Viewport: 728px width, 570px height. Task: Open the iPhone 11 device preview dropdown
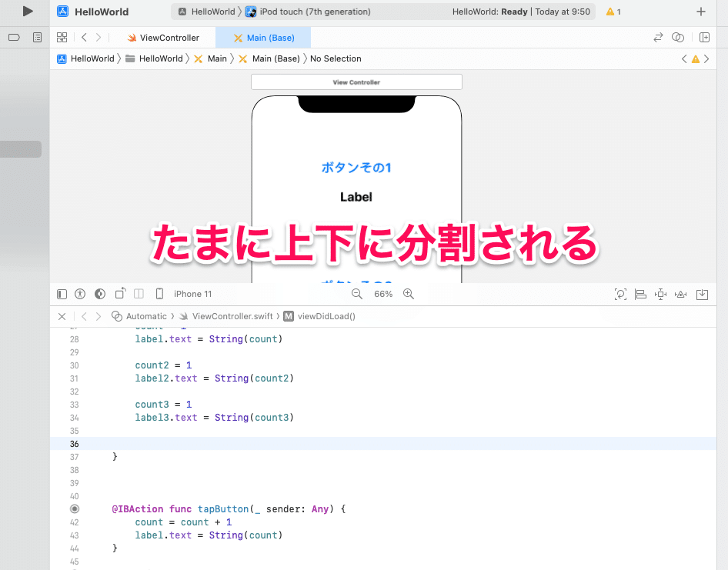pyautogui.click(x=192, y=293)
